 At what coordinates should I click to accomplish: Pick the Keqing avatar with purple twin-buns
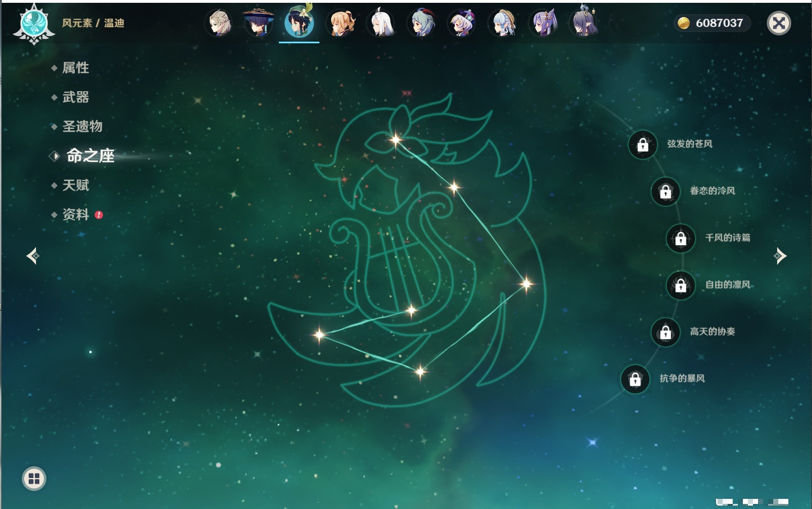tap(544, 24)
